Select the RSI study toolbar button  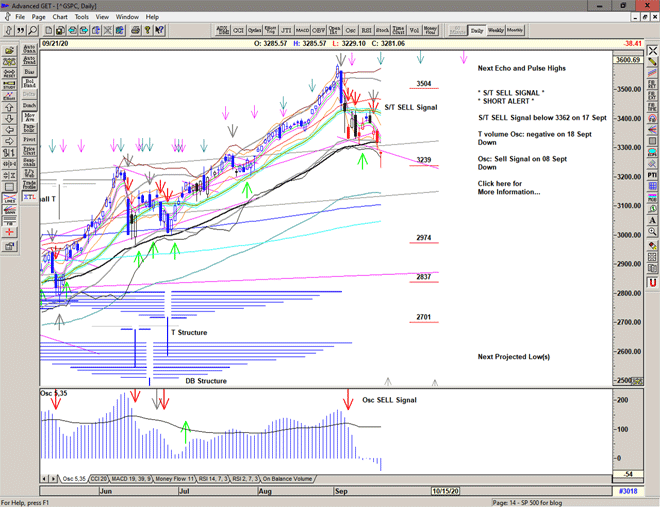[x=365, y=30]
